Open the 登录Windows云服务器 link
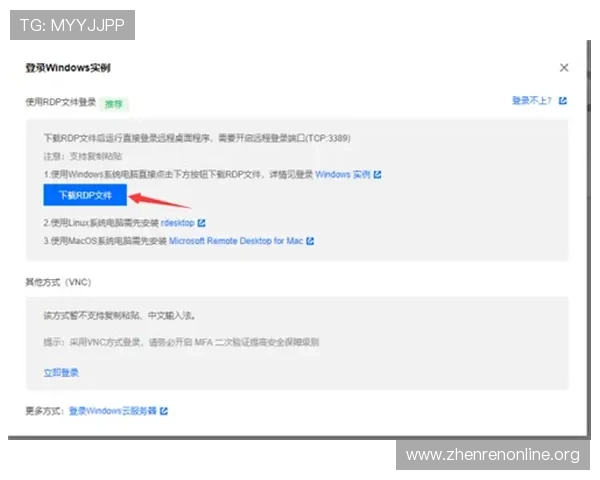Screen dimensions: 600x480 [112, 411]
